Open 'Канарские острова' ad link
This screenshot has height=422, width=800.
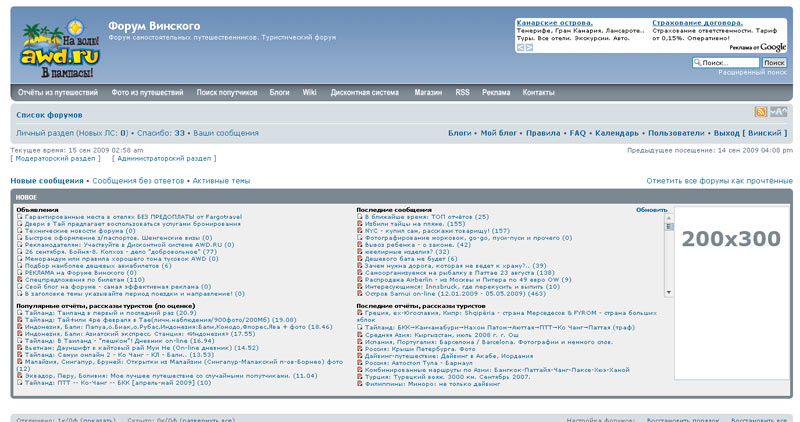coord(555,23)
